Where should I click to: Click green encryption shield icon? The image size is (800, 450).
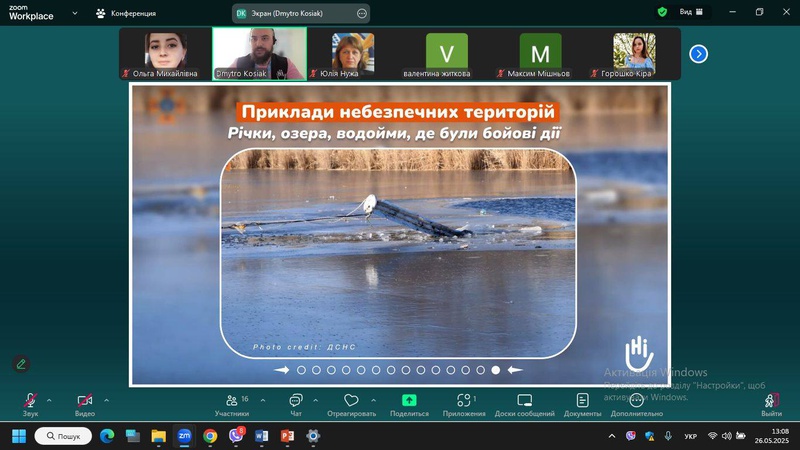(x=662, y=12)
